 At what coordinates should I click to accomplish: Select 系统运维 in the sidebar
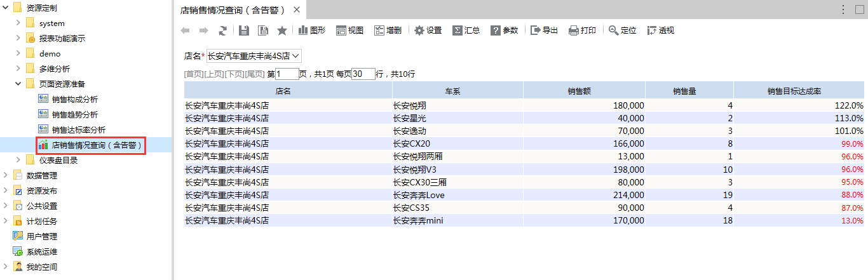[42, 251]
